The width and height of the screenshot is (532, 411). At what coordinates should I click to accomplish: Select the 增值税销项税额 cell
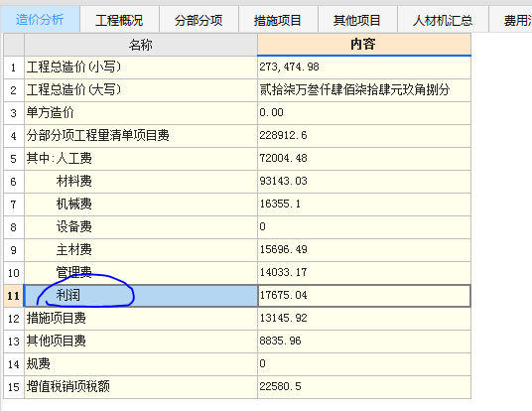coord(141,387)
